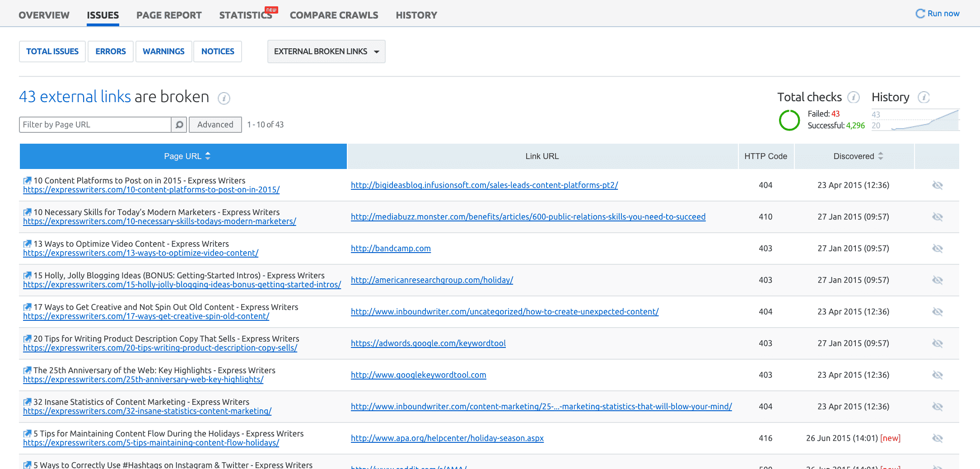Viewport: 980px width, 469px height.
Task: Open the americanresearchgroup.com/holiday link
Action: pos(432,280)
